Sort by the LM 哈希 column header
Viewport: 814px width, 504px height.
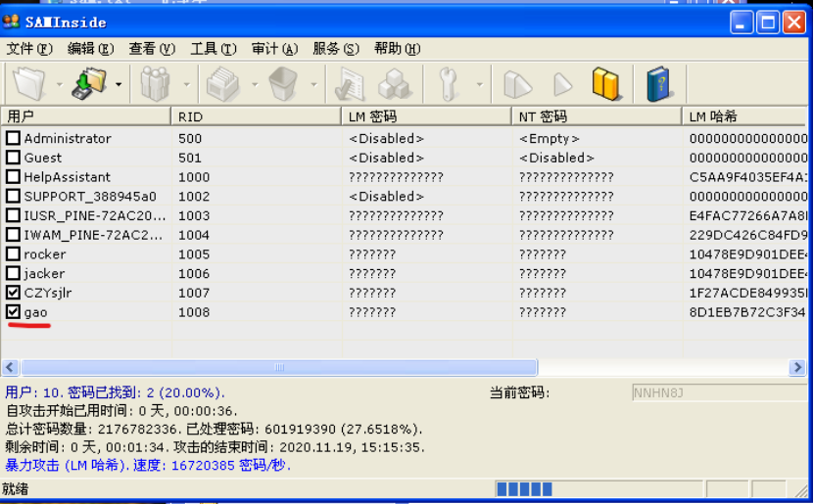click(x=745, y=116)
